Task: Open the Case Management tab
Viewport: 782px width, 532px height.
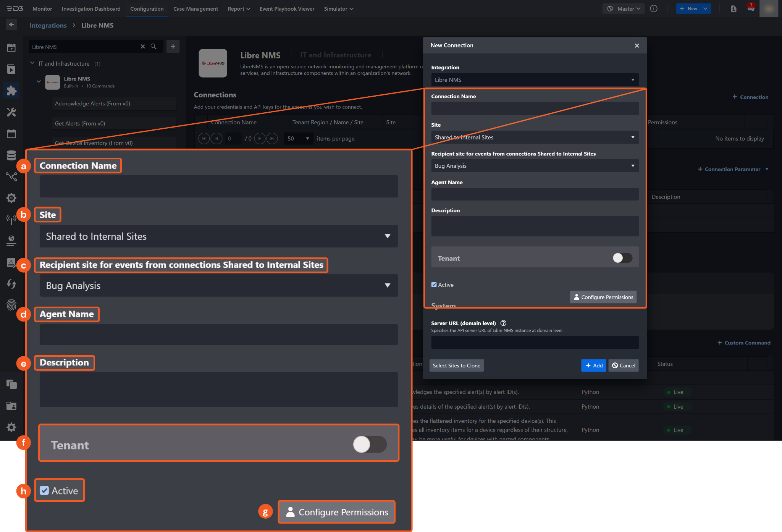Action: pyautogui.click(x=195, y=9)
